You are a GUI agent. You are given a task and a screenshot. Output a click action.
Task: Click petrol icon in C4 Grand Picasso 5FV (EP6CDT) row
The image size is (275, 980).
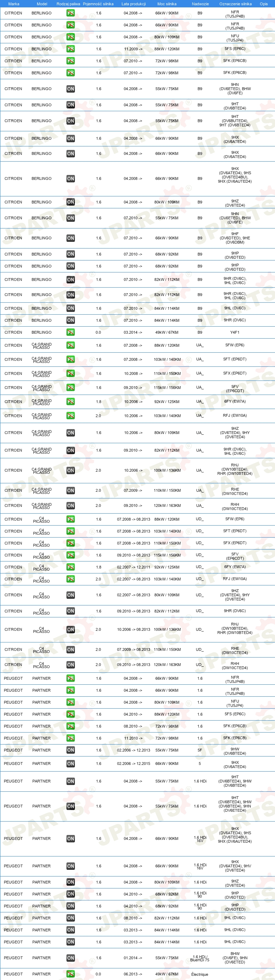70,387
